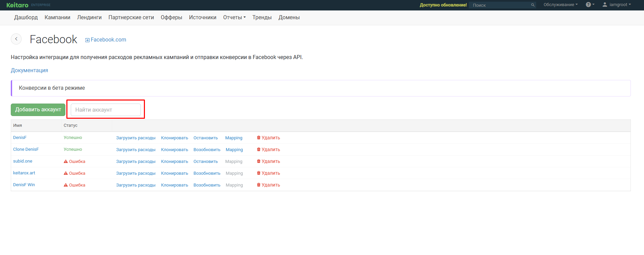Click Загрузить расходы for subid.one
The width and height of the screenshot is (644, 255).
point(136,162)
